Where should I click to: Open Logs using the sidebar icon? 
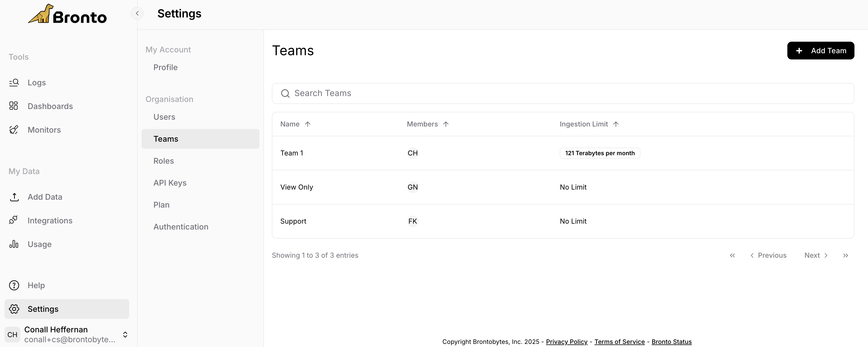point(14,83)
